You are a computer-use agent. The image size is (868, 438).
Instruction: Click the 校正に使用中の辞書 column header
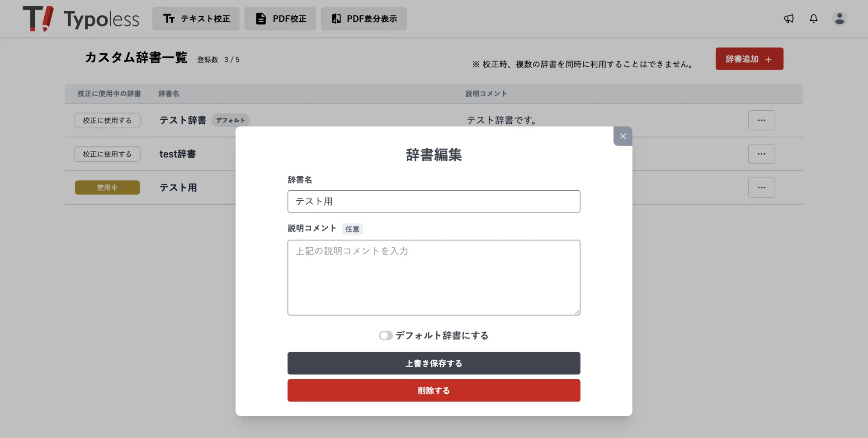(x=109, y=94)
